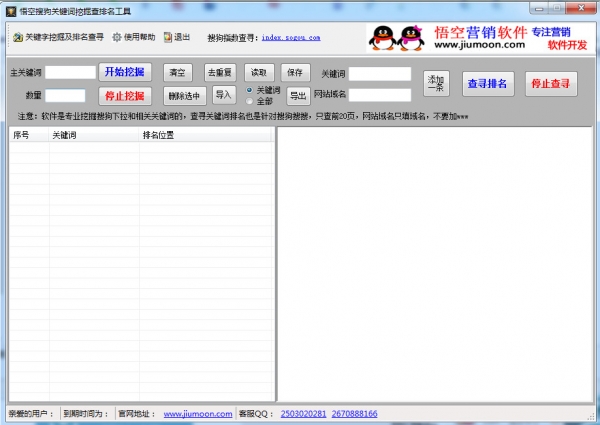
Task: Click the 清空 button
Action: click(x=178, y=73)
